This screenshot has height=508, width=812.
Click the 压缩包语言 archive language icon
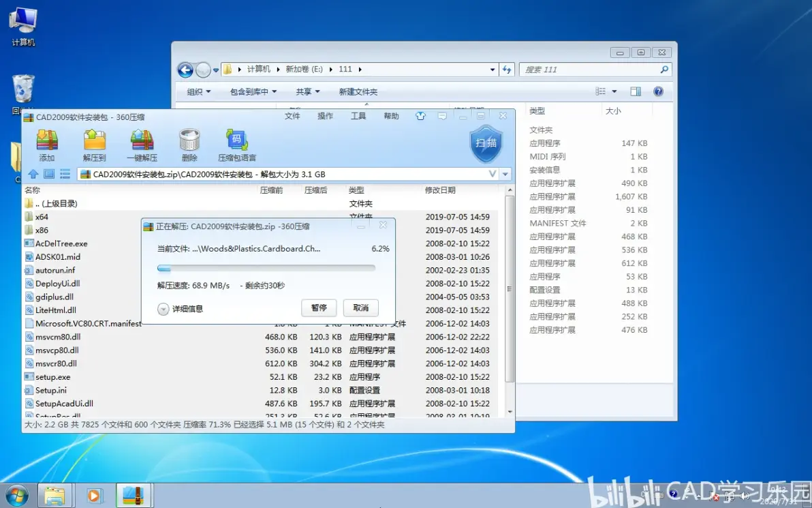tap(236, 145)
